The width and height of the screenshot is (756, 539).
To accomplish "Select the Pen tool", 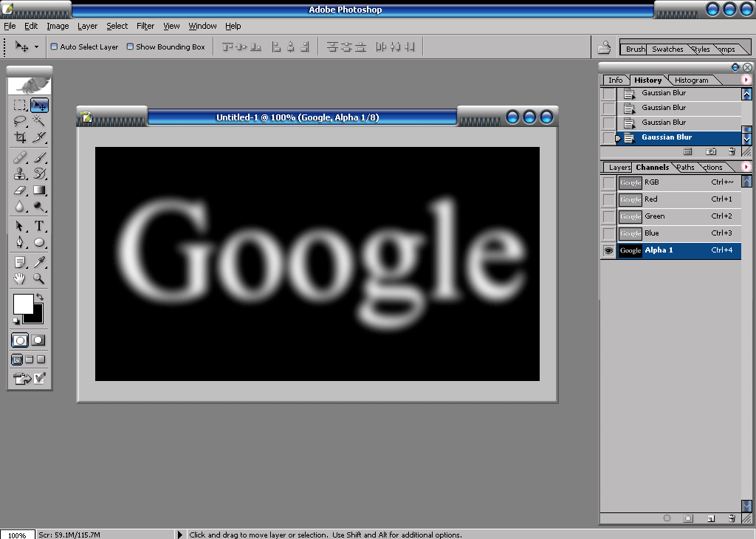I will pyautogui.click(x=20, y=242).
